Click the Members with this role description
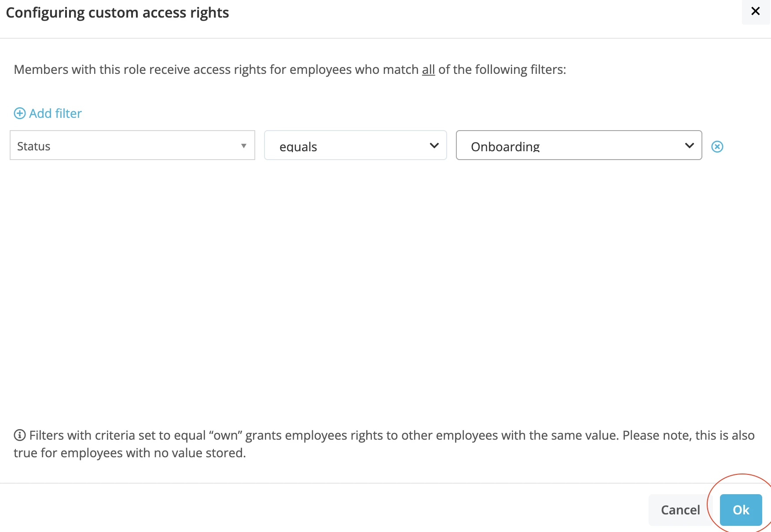The height and width of the screenshot is (532, 771). 290,69
